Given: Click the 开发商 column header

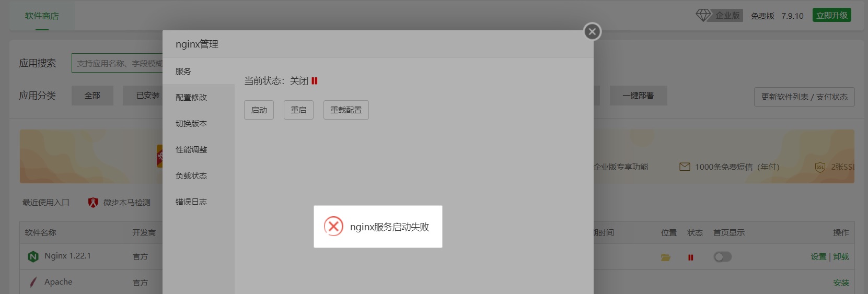Looking at the screenshot, I should click(144, 233).
